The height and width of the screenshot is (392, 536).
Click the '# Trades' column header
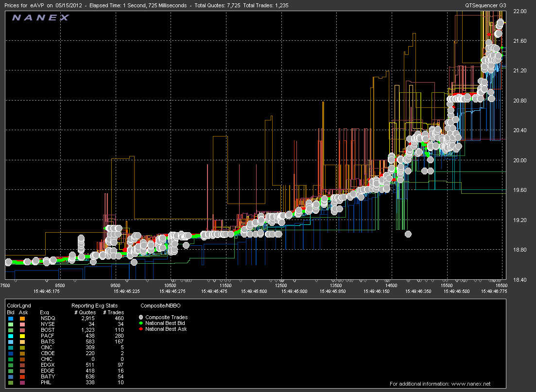(114, 312)
